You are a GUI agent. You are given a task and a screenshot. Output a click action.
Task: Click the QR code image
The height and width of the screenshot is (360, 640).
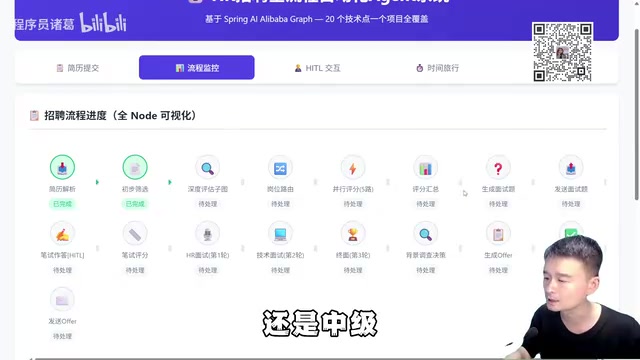point(562,52)
